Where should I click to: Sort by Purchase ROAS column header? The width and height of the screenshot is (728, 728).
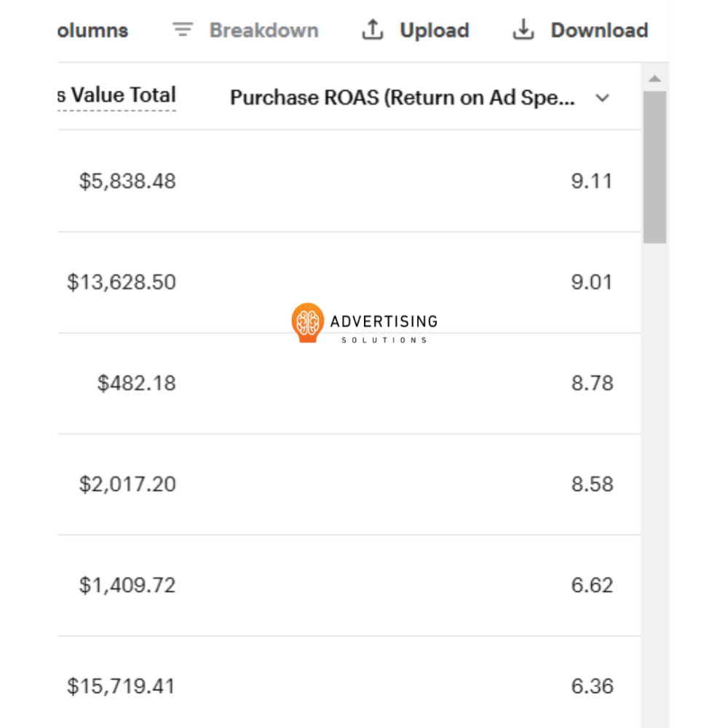[402, 98]
